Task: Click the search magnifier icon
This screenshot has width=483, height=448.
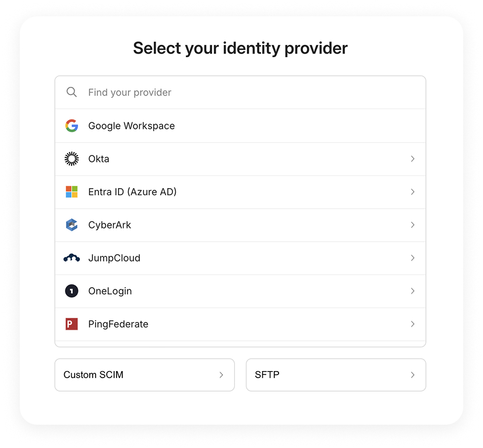Action: 72,92
